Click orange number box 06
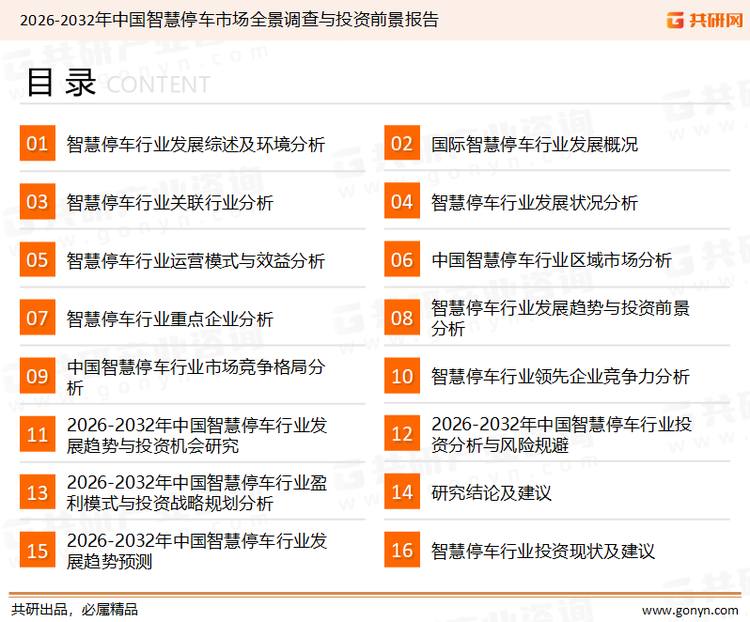Screen dimensions: 750x622 tap(402, 259)
